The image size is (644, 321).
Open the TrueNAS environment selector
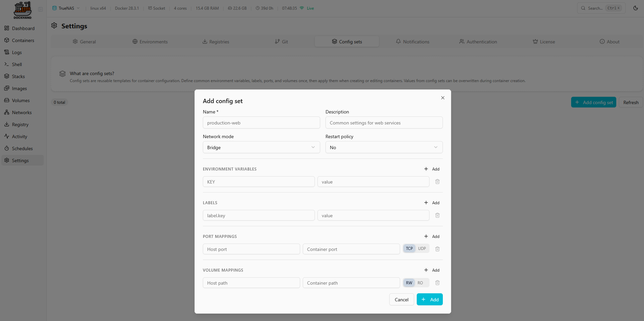(66, 8)
